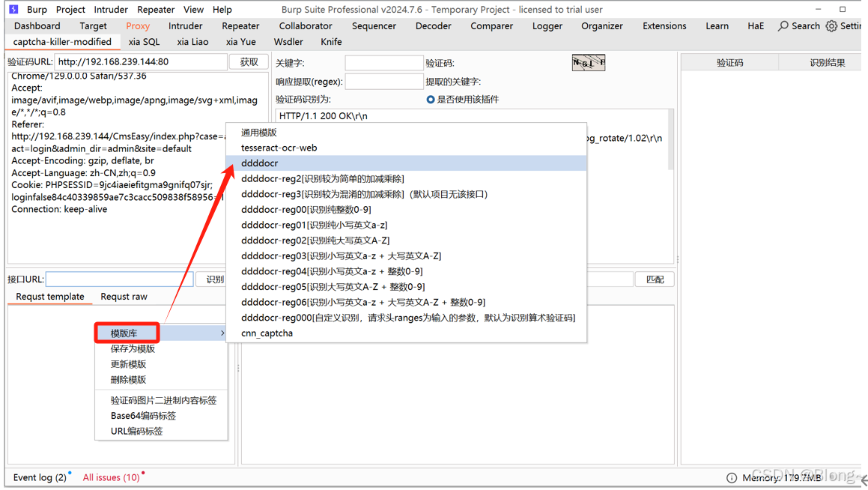Focus the 关键字 input field
Image resolution: width=868 pixels, height=490 pixels.
pyautogui.click(x=383, y=63)
